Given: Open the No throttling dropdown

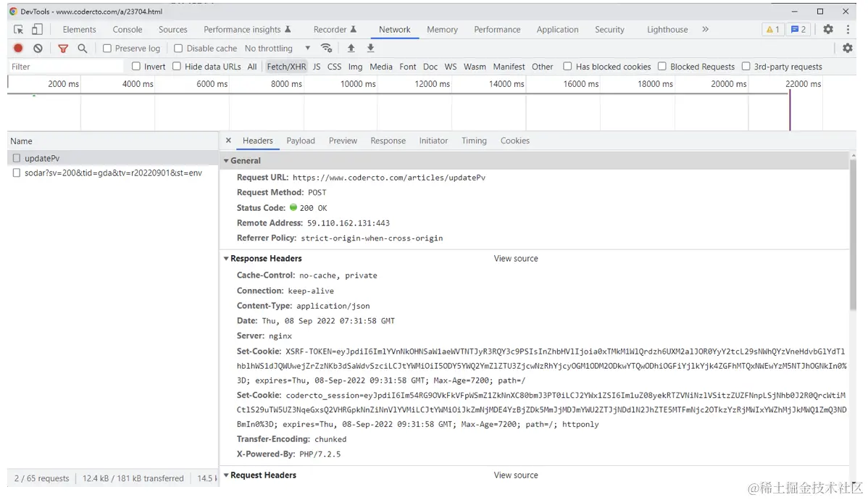Looking at the screenshot, I should tap(277, 48).
